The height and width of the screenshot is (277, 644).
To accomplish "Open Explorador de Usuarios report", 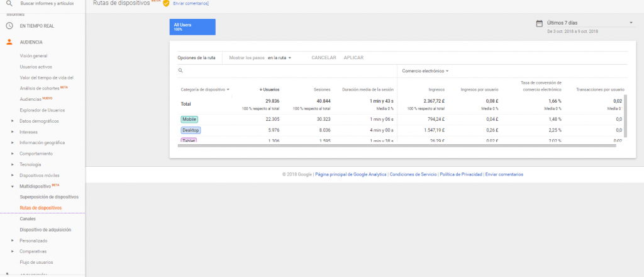I will pyautogui.click(x=42, y=110).
